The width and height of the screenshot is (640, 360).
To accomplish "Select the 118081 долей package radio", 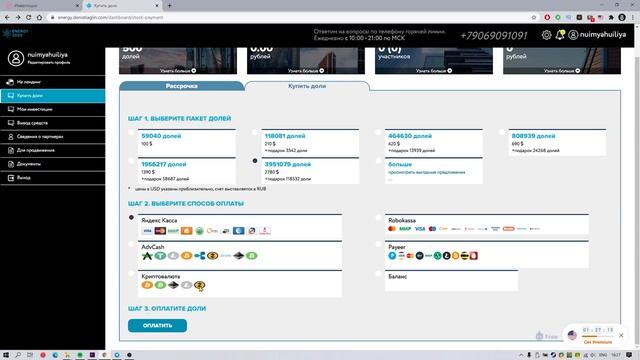I will 255,132.
